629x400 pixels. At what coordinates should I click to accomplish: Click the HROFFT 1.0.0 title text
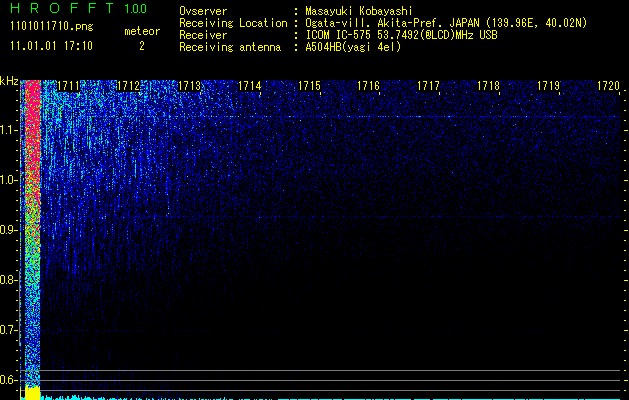point(78,8)
